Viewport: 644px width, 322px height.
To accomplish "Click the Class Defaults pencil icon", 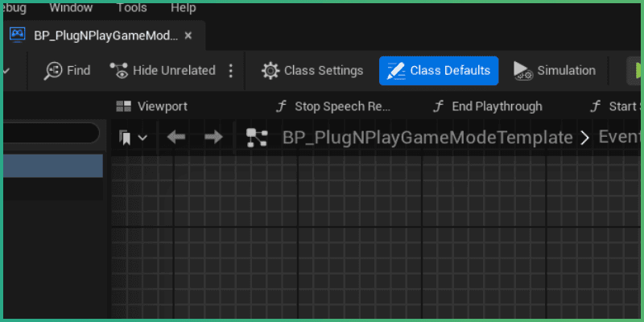I will pyautogui.click(x=396, y=71).
